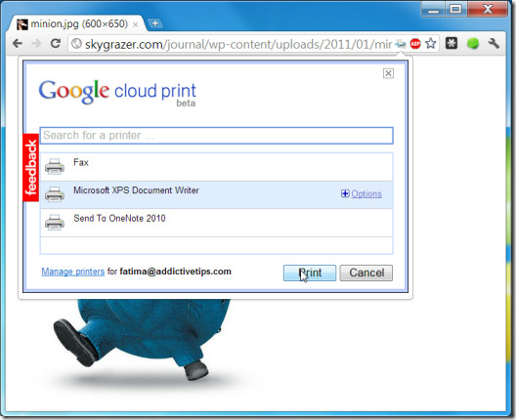This screenshot has width=516, height=420.
Task: Click the Search for a printer field
Action: 216,136
